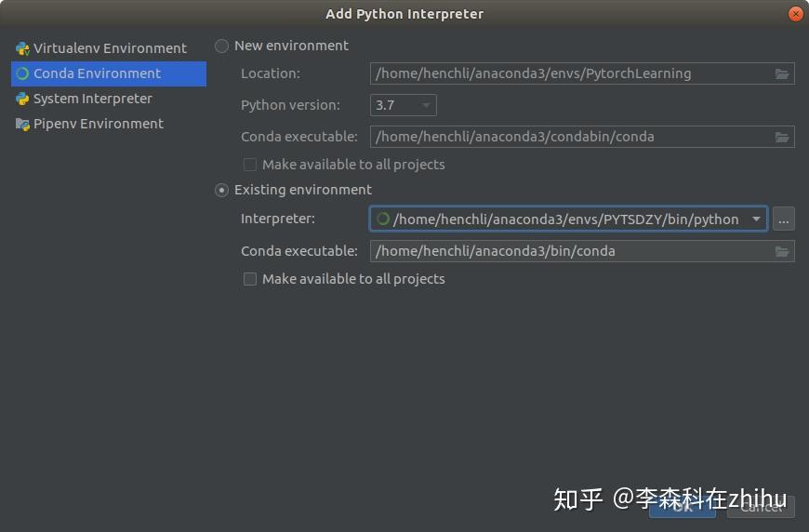The height and width of the screenshot is (532, 809).
Task: Browse folder icon for existing-environment Conda executable
Action: [782, 252]
